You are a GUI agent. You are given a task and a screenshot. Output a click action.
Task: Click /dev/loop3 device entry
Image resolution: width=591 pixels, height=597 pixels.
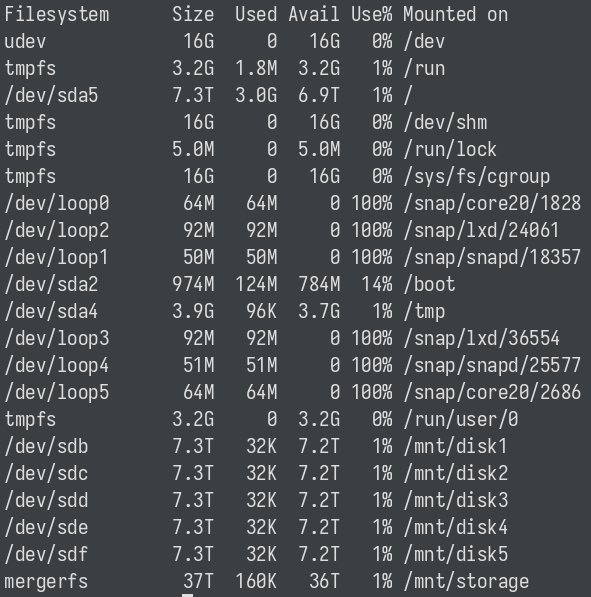[x=57, y=338]
